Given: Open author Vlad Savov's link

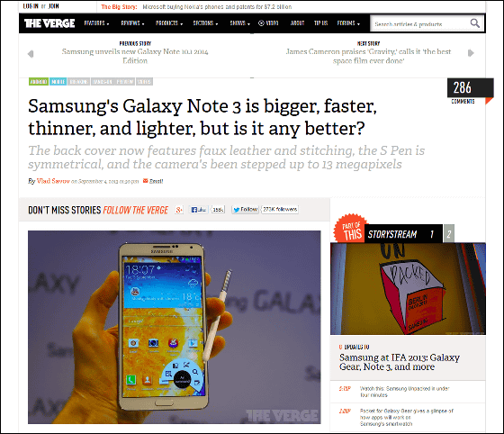Looking at the screenshot, I should click(x=53, y=181).
